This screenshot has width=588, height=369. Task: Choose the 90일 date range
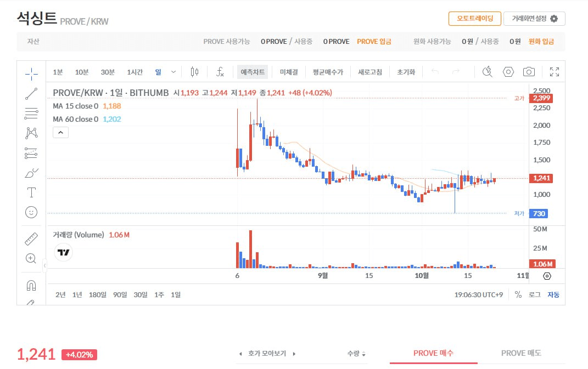point(120,294)
